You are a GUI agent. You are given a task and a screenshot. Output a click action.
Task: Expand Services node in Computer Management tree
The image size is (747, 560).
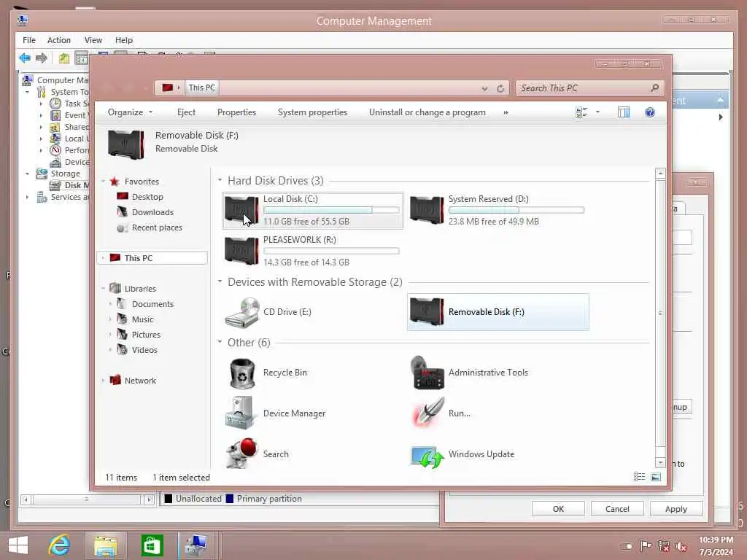tap(27, 197)
